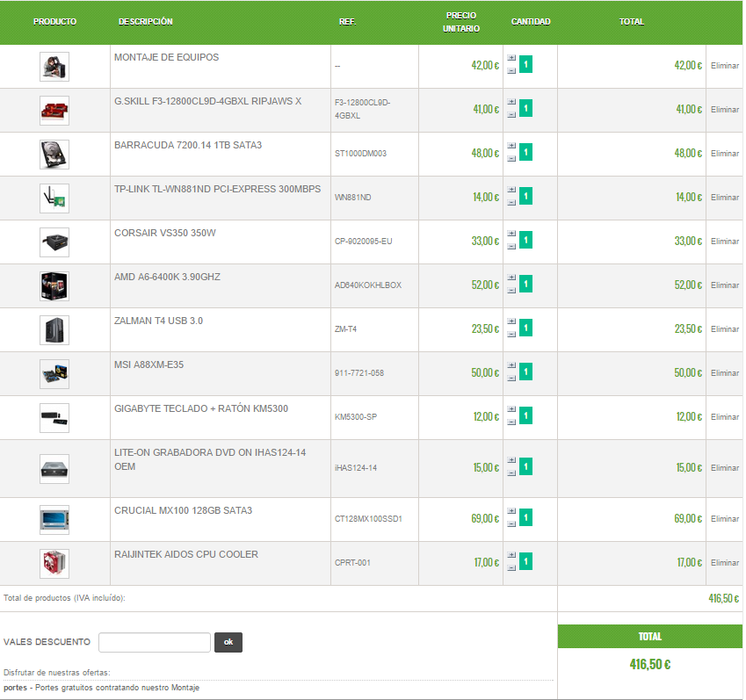Increase quantity of MONTAJE DE EQUIPOS
This screenshot has height=700, width=746.
(x=511, y=58)
